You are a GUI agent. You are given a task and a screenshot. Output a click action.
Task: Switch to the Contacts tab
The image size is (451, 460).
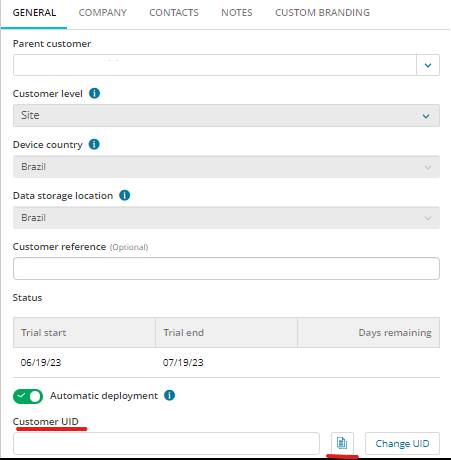point(174,13)
